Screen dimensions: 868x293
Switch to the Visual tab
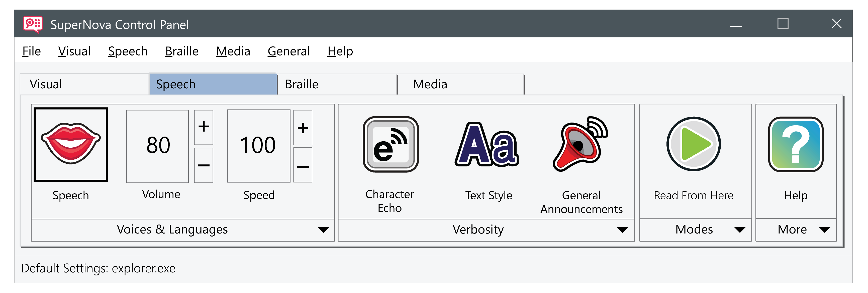(84, 84)
